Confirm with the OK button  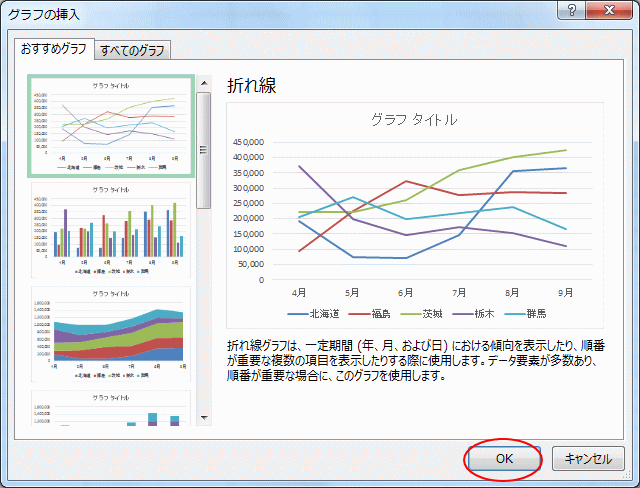pos(504,459)
